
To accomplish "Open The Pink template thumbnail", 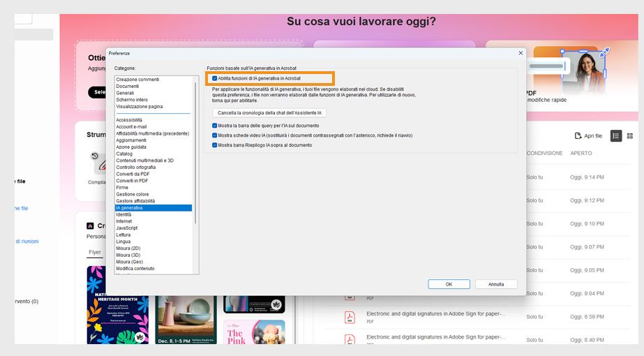I will 254,332.
